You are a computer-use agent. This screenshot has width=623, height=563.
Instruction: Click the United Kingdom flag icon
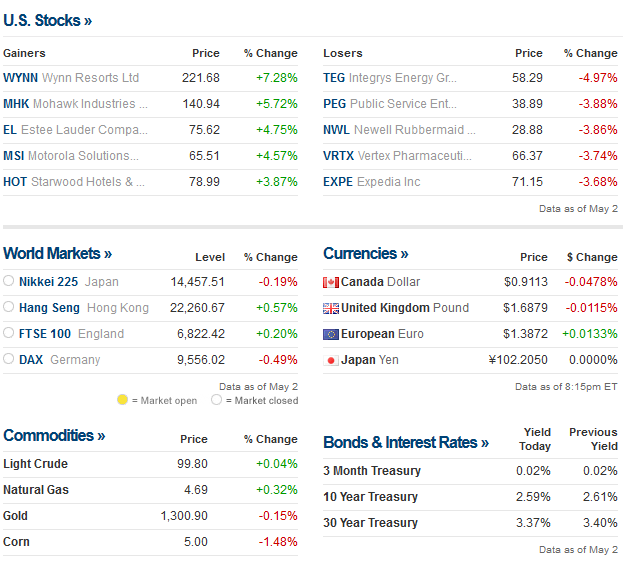point(331,308)
